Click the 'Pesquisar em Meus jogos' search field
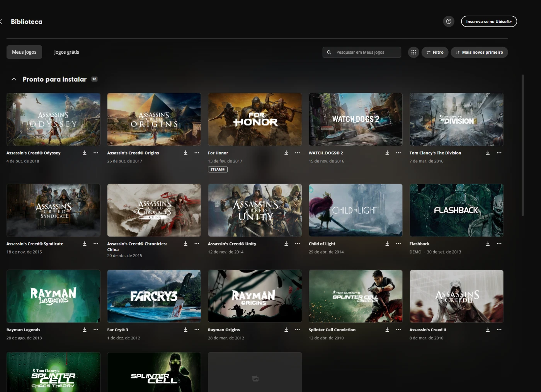This screenshot has width=541, height=392. 365,52
